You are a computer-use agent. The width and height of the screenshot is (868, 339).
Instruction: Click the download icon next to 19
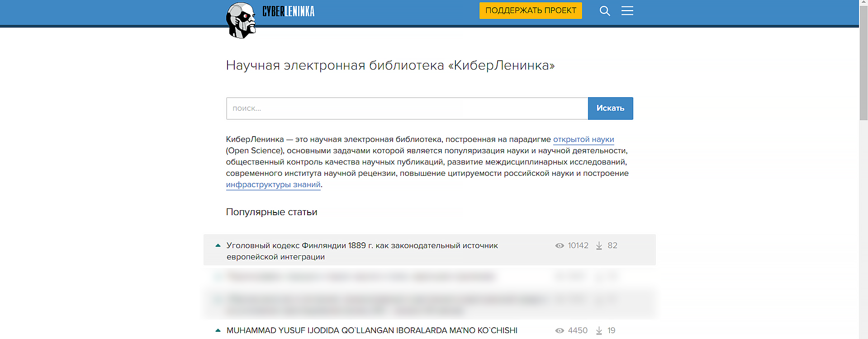coord(599,330)
